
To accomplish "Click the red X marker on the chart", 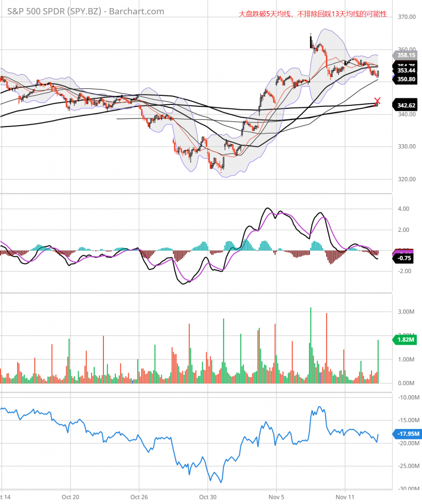I will 377,101.
